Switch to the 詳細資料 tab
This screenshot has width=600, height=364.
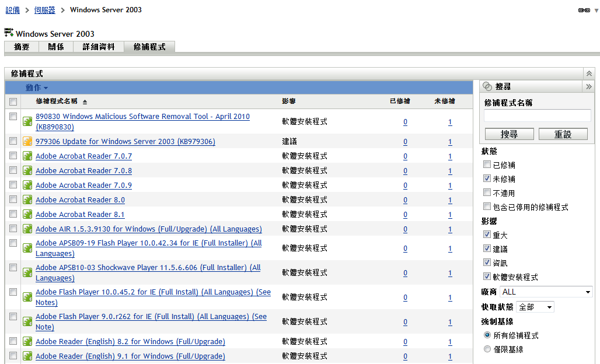(x=98, y=47)
